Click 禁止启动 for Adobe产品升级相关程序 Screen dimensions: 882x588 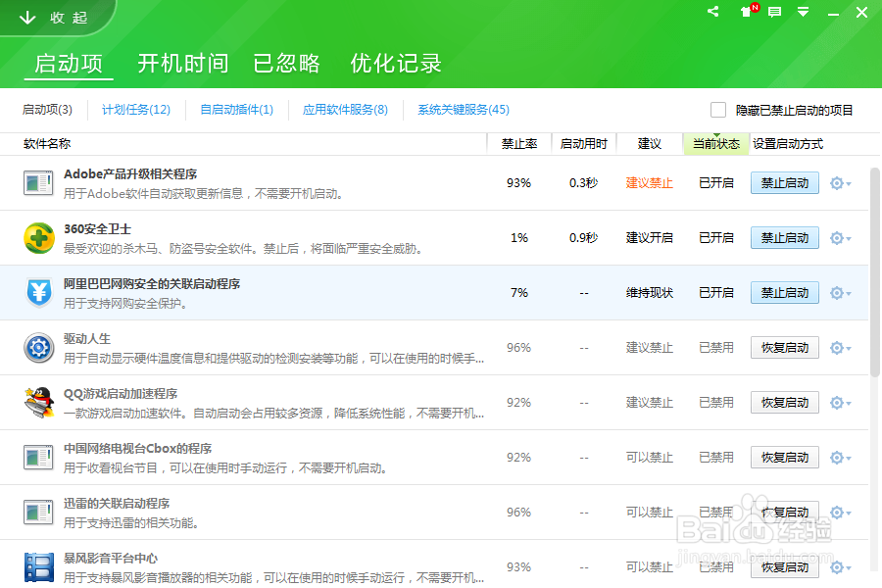click(785, 183)
